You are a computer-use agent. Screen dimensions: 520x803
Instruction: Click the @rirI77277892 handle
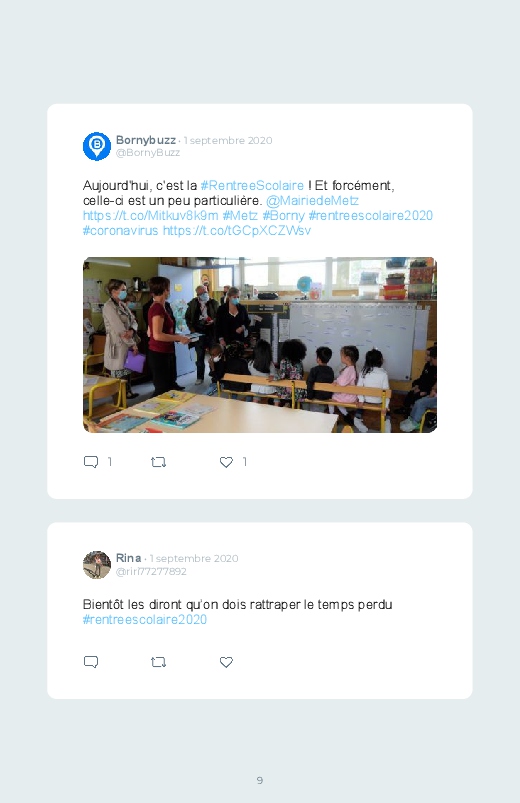click(x=151, y=572)
